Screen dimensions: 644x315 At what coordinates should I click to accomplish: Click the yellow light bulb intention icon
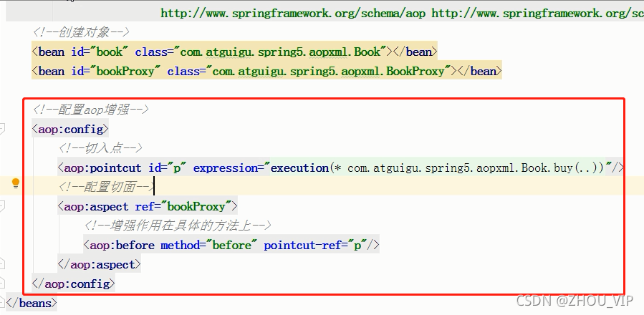[16, 183]
